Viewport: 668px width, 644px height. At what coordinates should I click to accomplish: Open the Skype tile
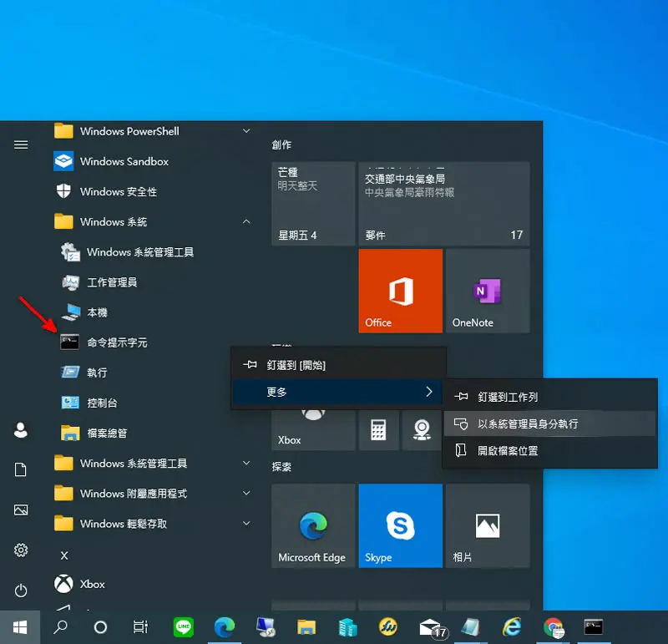click(400, 525)
